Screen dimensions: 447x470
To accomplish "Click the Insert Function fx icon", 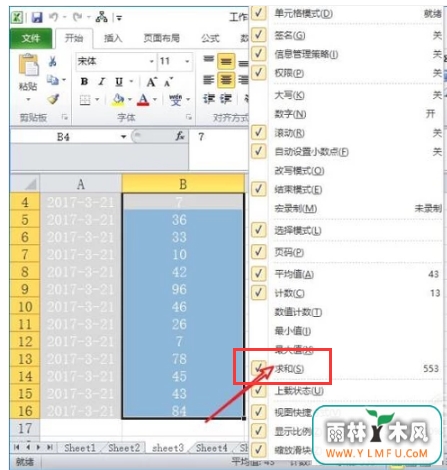I will point(180,136).
